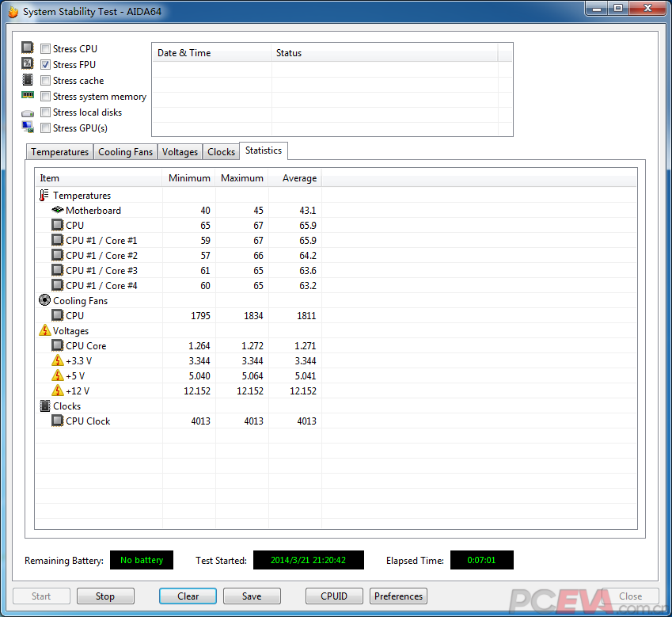Click the AIDA64 flame icon in title bar
This screenshot has width=672, height=617.
(11, 12)
